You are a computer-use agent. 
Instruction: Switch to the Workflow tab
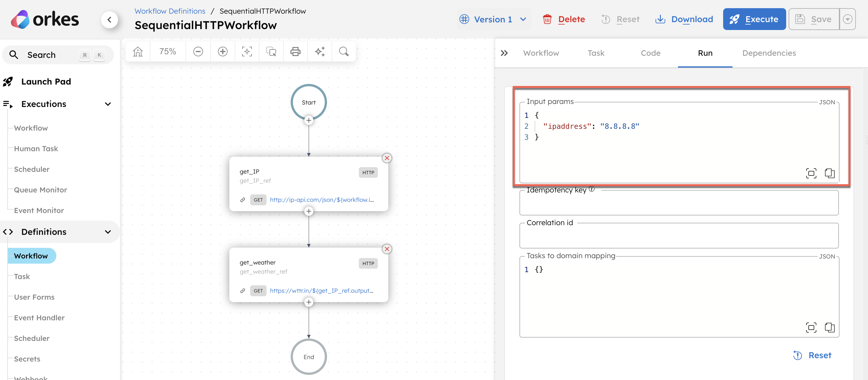pyautogui.click(x=541, y=53)
